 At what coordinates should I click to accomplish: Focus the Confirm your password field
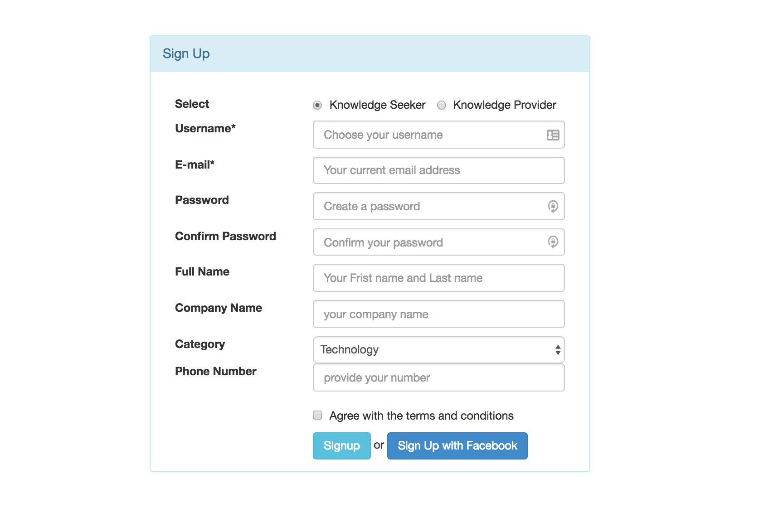(x=431, y=242)
